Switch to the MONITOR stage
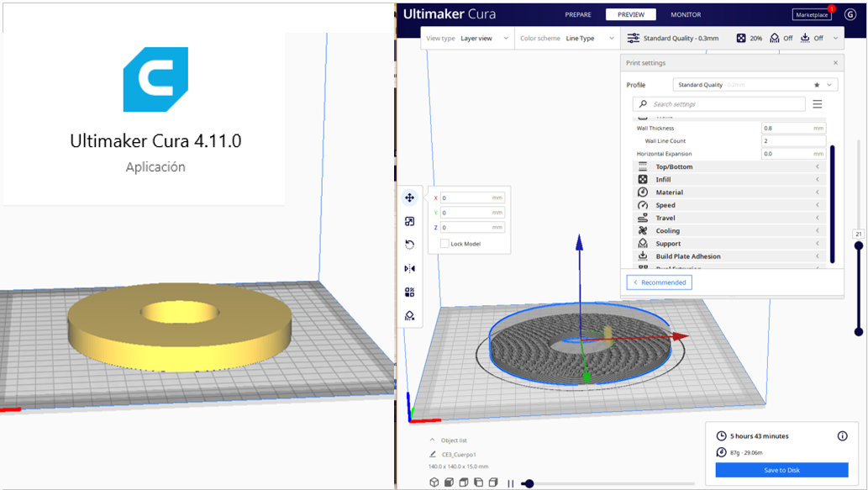 pos(686,14)
